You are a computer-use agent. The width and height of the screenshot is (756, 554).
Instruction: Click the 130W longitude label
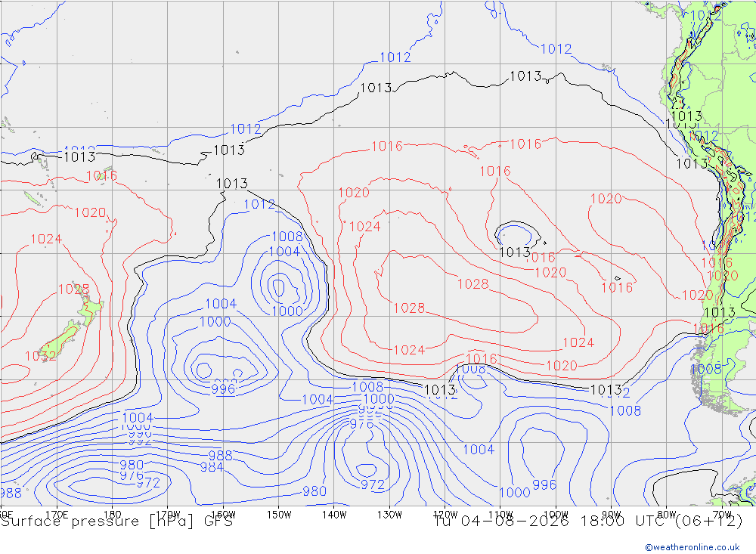389,515
